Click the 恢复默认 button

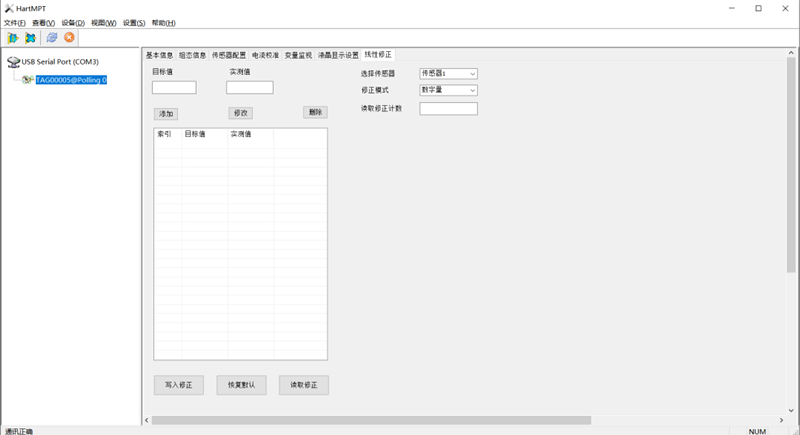tap(241, 385)
